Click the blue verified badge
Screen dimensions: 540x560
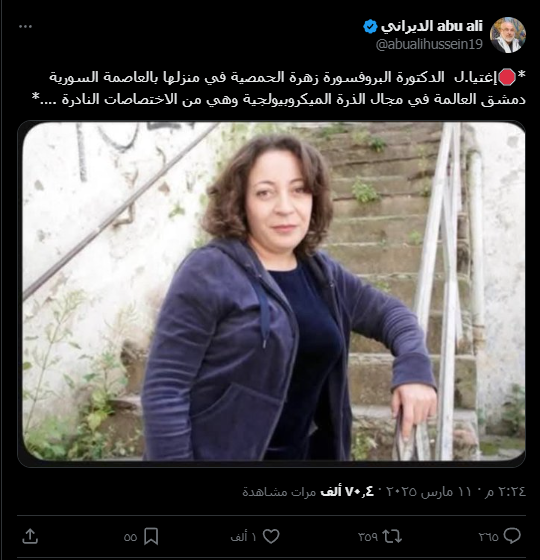370,27
